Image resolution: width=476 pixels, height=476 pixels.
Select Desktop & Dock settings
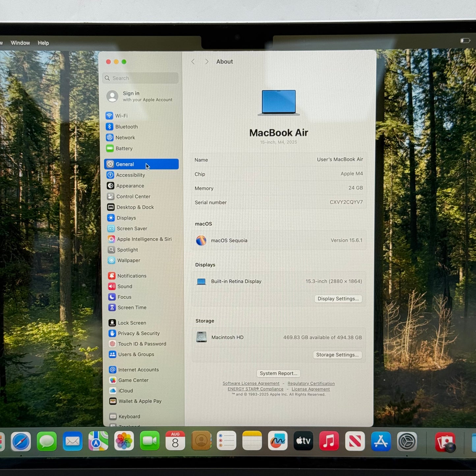click(x=130, y=207)
